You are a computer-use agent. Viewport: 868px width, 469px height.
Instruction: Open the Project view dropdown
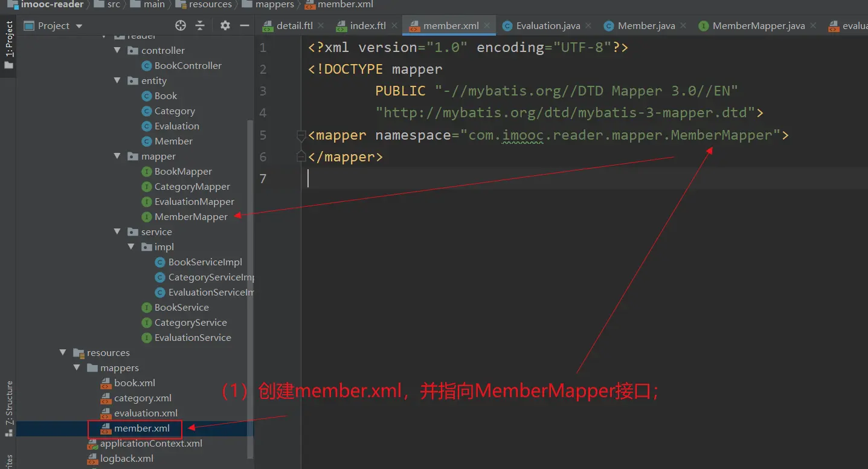pyautogui.click(x=79, y=26)
